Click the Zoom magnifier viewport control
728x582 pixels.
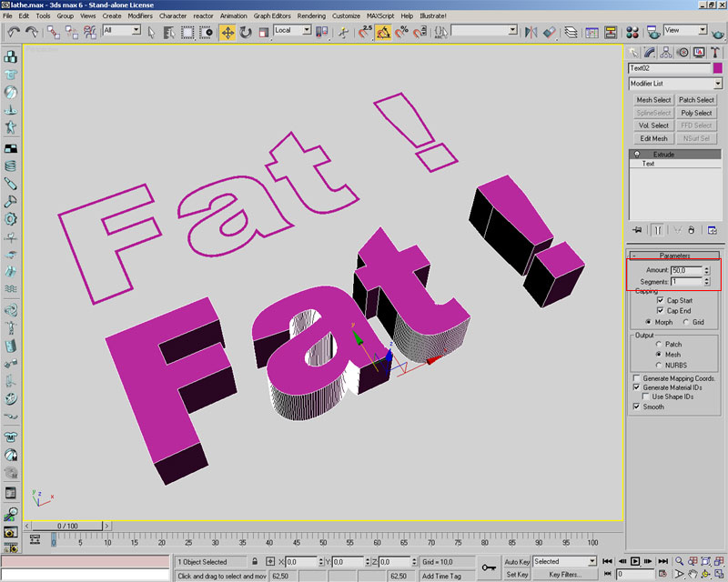click(681, 562)
